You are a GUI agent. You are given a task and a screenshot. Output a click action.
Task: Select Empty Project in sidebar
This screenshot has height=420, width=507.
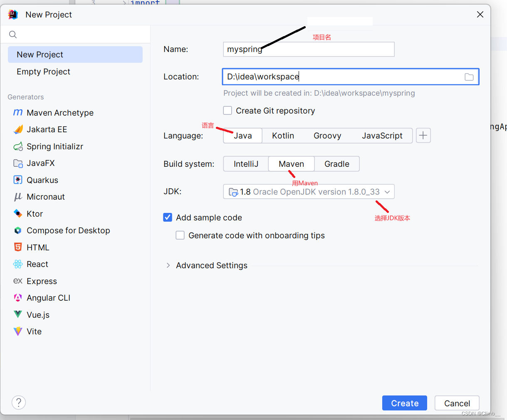pos(75,72)
